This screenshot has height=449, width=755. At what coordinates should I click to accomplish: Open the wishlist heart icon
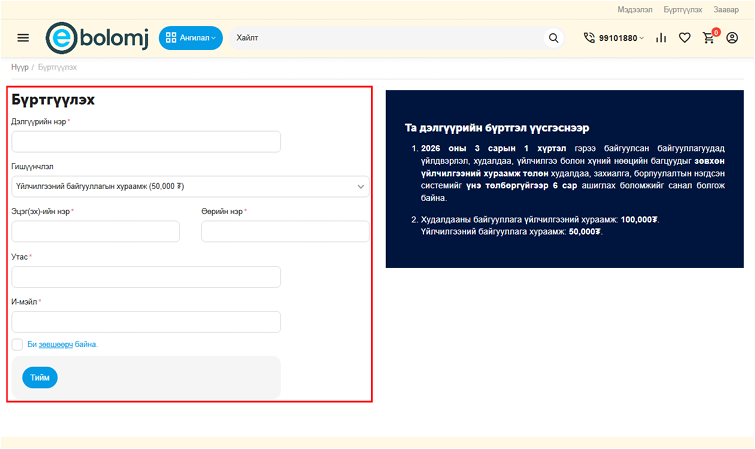[685, 38]
